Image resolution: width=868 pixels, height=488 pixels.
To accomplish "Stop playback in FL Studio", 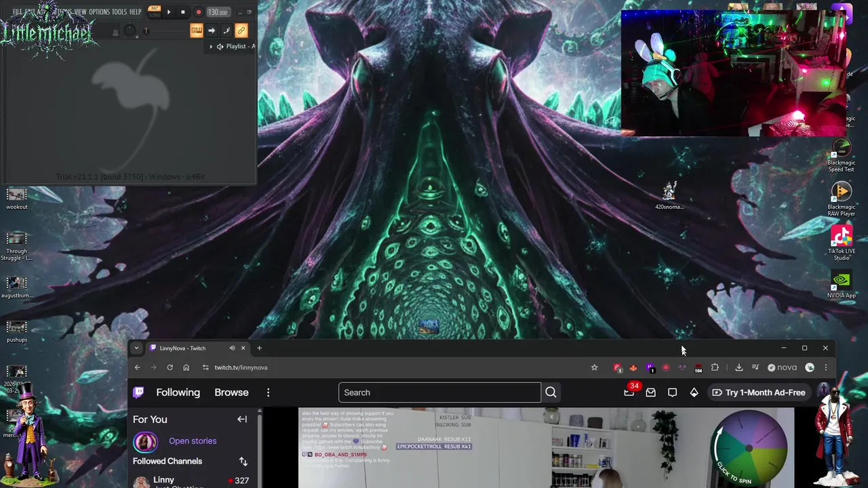I will tap(182, 12).
